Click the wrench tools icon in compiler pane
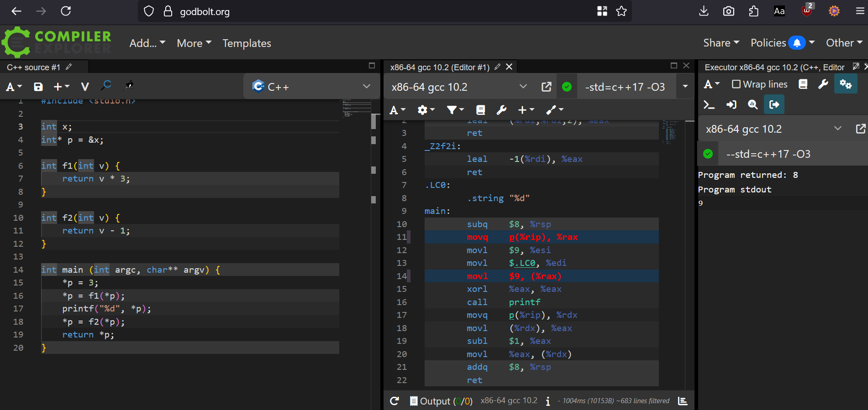Image resolution: width=868 pixels, height=410 pixels. 501,110
